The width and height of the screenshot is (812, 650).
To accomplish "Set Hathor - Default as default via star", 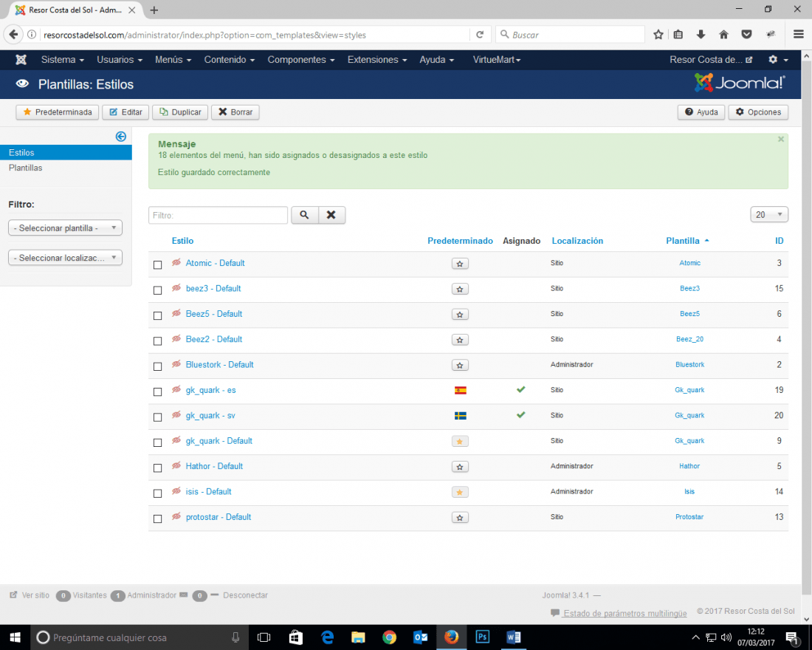I will [x=460, y=467].
